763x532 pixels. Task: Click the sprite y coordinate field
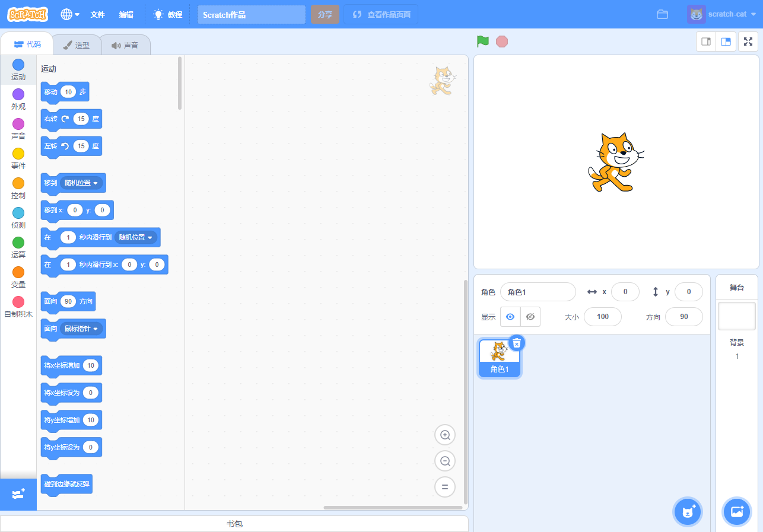[689, 292]
